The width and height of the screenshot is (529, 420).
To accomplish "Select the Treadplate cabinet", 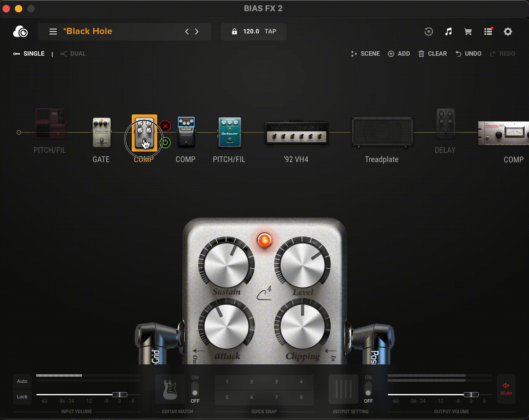I will [382, 132].
